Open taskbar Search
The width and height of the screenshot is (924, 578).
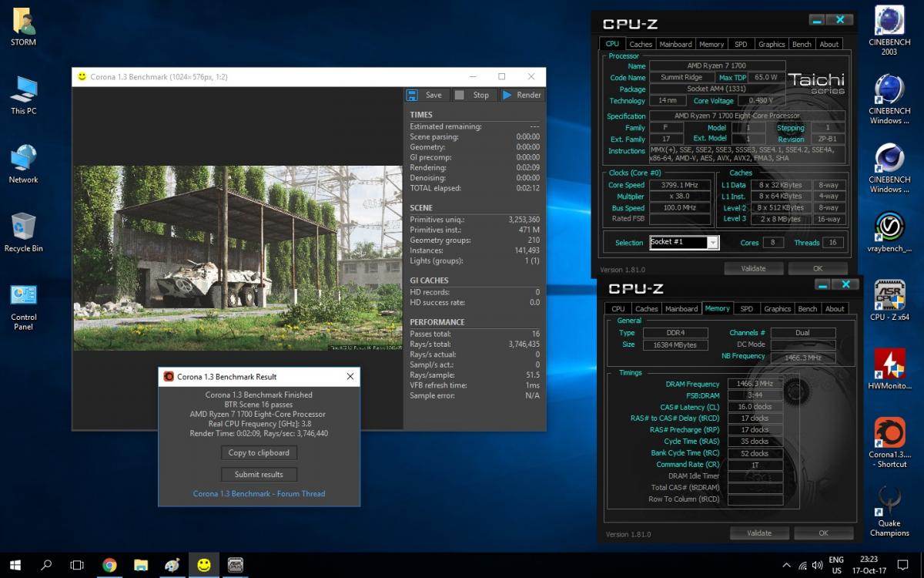pyautogui.click(x=46, y=565)
